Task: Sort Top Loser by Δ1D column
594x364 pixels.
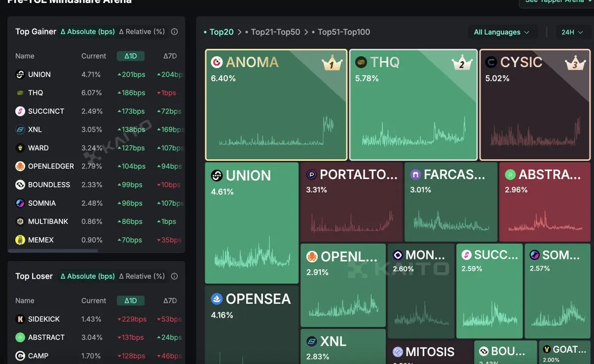Action: coord(131,300)
